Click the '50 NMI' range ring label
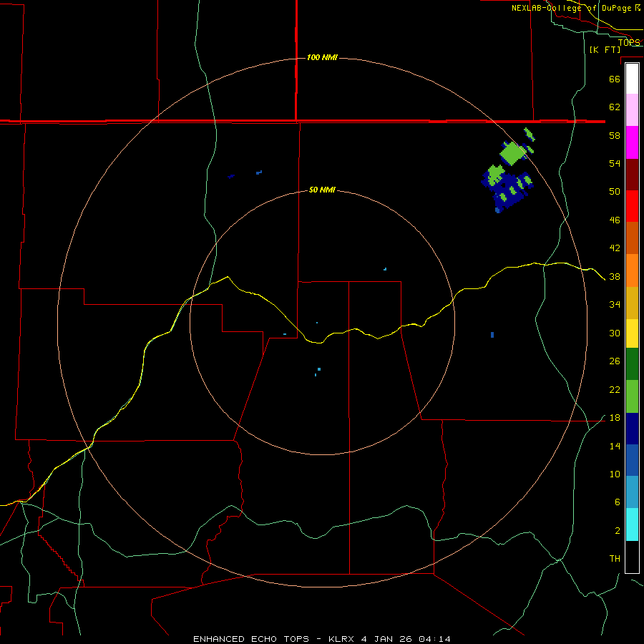The height and width of the screenshot is (644, 644). click(322, 190)
